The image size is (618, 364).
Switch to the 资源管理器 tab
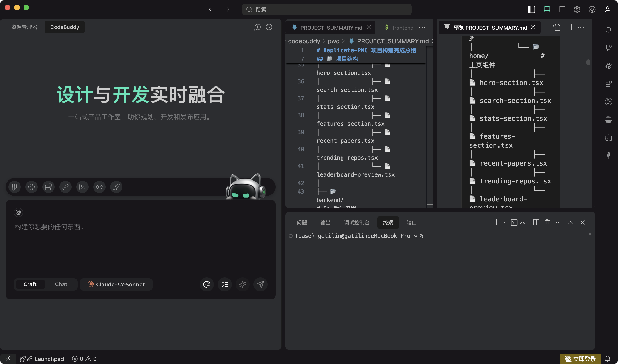click(24, 27)
